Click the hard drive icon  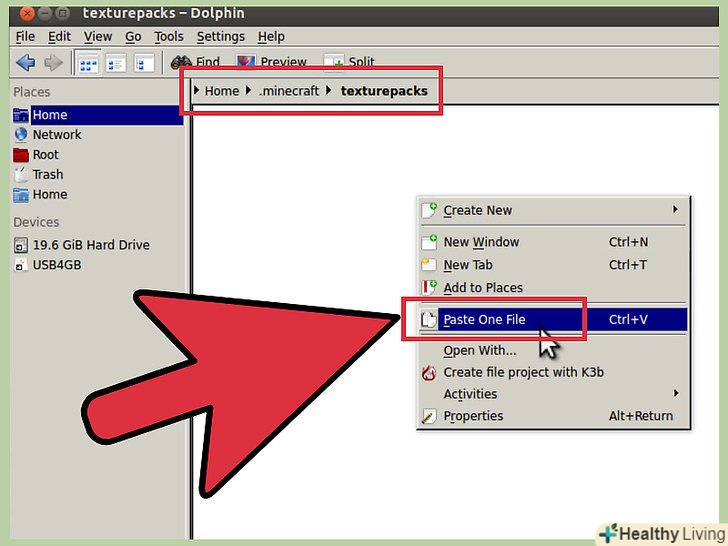(21, 245)
